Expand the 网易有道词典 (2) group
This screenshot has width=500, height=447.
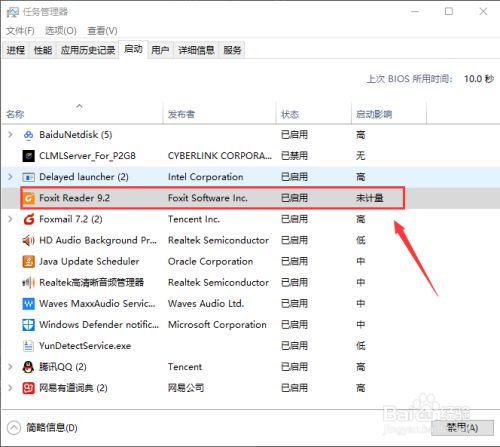tap(10, 388)
